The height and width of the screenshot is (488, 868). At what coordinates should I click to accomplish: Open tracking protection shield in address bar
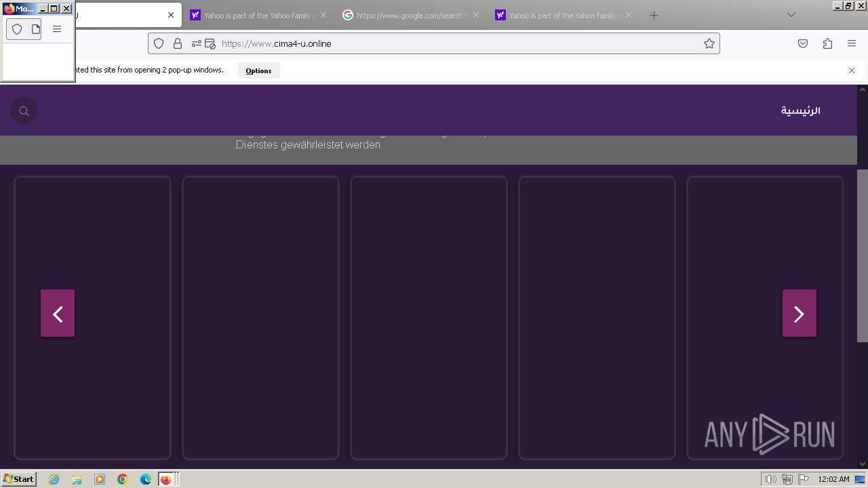point(159,43)
